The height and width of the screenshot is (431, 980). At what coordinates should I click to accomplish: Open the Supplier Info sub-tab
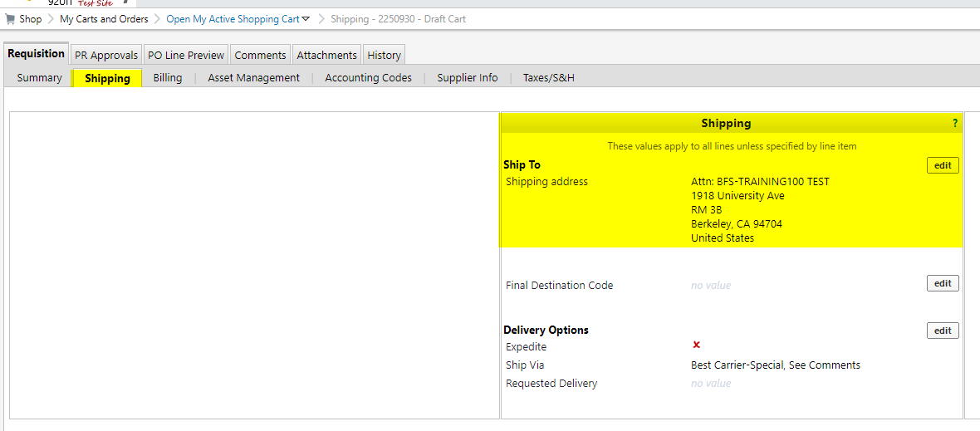(x=468, y=78)
